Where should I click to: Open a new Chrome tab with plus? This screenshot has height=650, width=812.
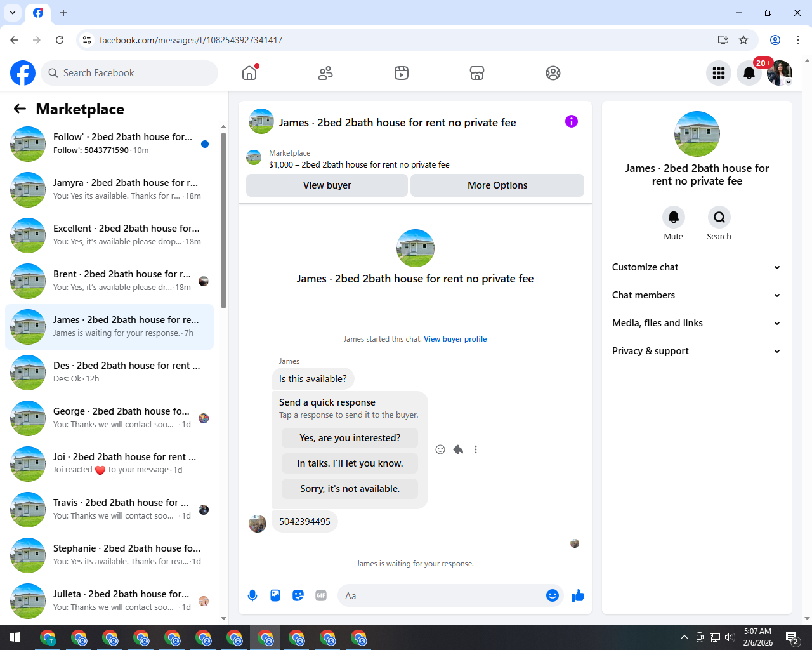click(x=63, y=13)
